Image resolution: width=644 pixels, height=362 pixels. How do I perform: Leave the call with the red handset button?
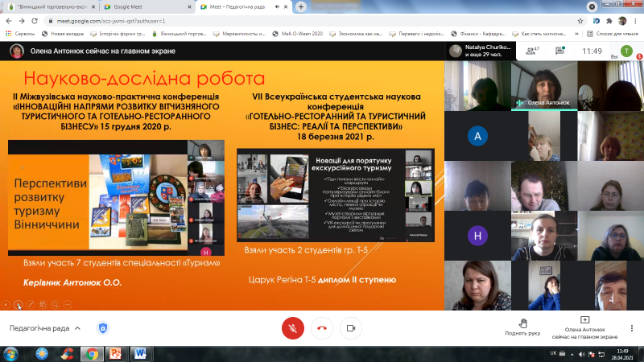pyautogui.click(x=322, y=328)
